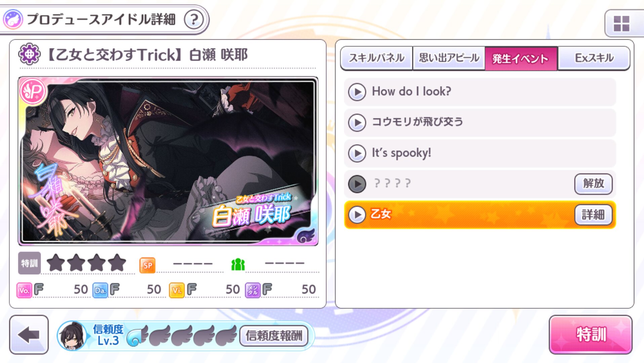Click the SP skill icon

click(147, 265)
